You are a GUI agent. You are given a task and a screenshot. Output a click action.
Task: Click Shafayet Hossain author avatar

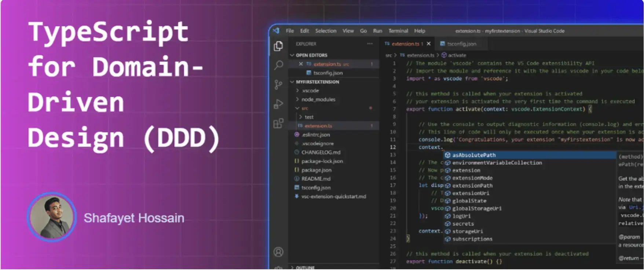[52, 217]
